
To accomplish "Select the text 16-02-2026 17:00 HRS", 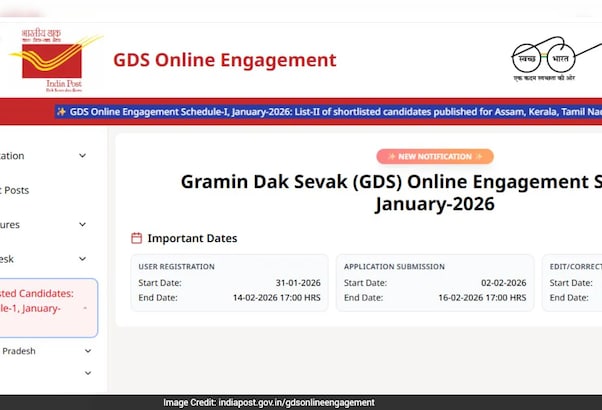I will point(482,298).
